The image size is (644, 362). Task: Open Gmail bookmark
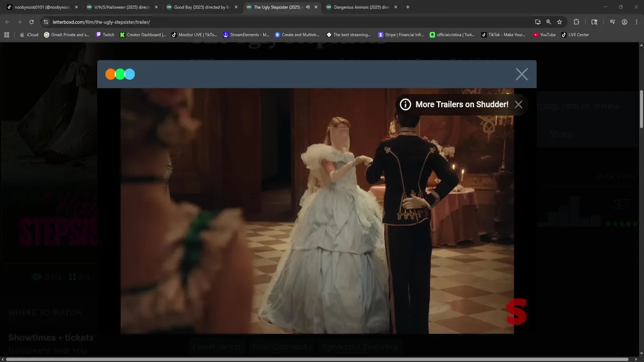[x=66, y=35]
